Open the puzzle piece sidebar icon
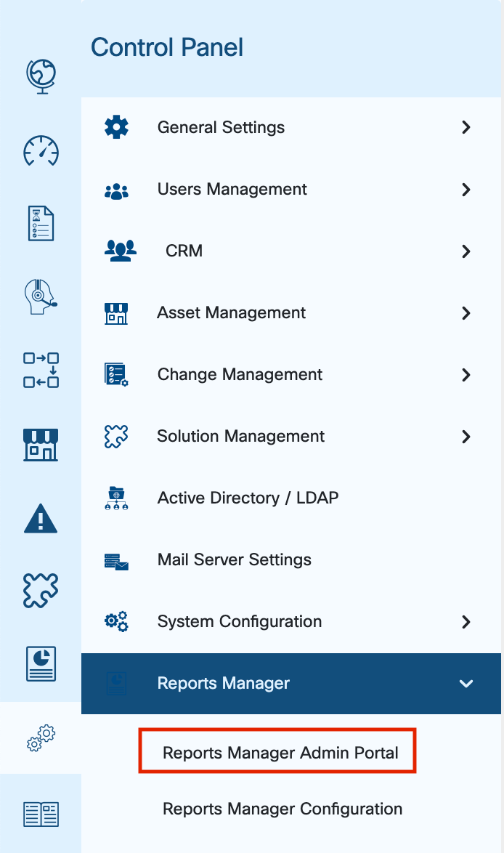This screenshot has width=504, height=853. point(41,590)
